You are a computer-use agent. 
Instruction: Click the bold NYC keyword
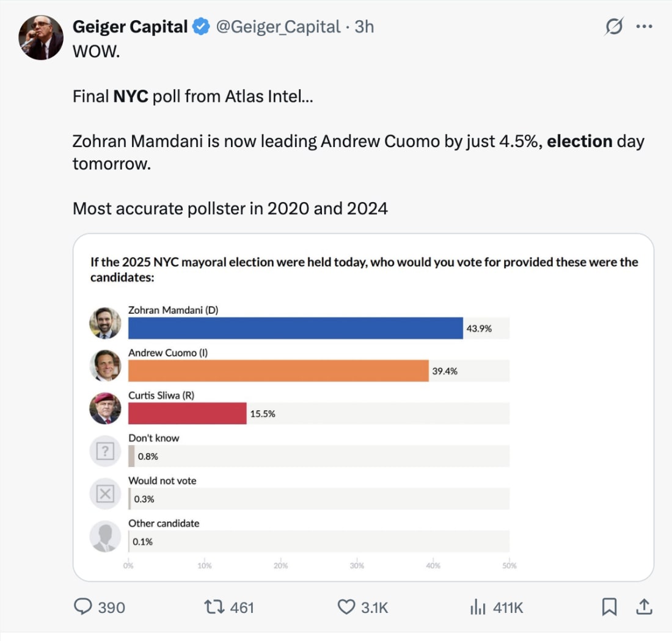131,96
